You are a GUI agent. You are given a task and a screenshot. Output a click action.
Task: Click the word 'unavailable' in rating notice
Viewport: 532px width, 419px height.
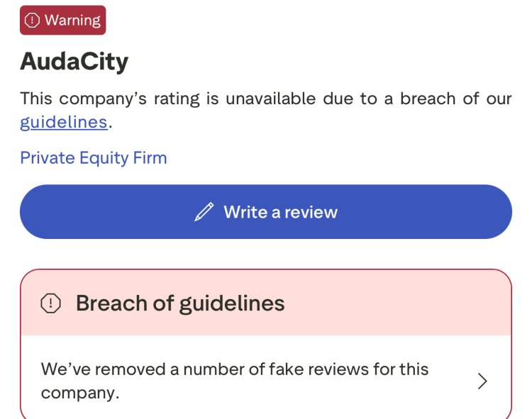tap(271, 99)
